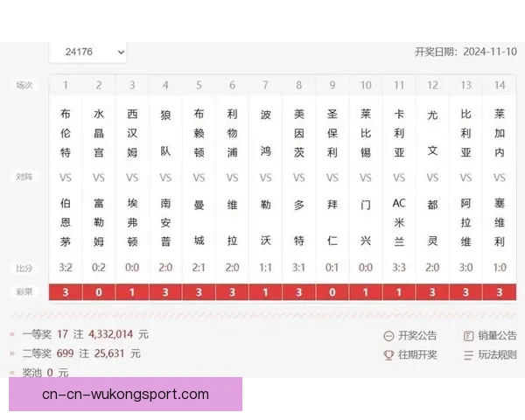Open the 开奖公告 link text

click(x=417, y=335)
